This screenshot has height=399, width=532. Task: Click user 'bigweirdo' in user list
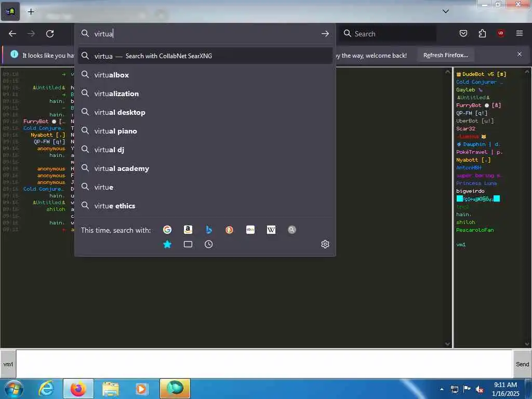[x=470, y=191]
